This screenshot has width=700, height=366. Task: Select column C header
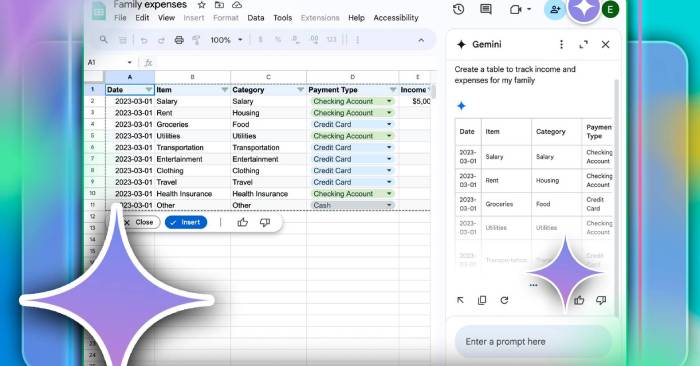268,77
